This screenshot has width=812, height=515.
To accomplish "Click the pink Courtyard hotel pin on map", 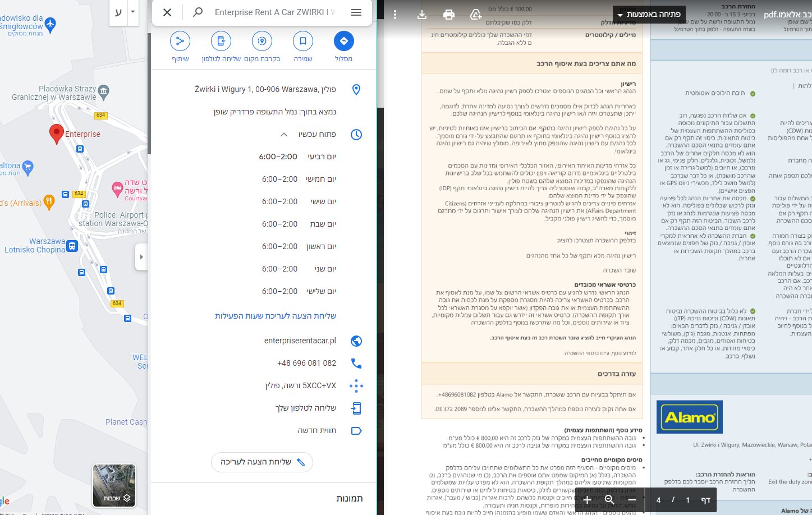I will (117, 190).
